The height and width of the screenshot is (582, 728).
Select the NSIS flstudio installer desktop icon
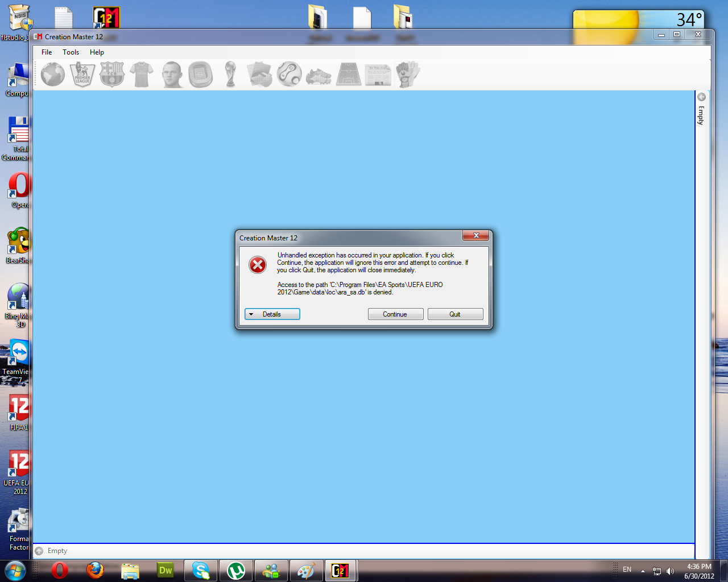17,23
